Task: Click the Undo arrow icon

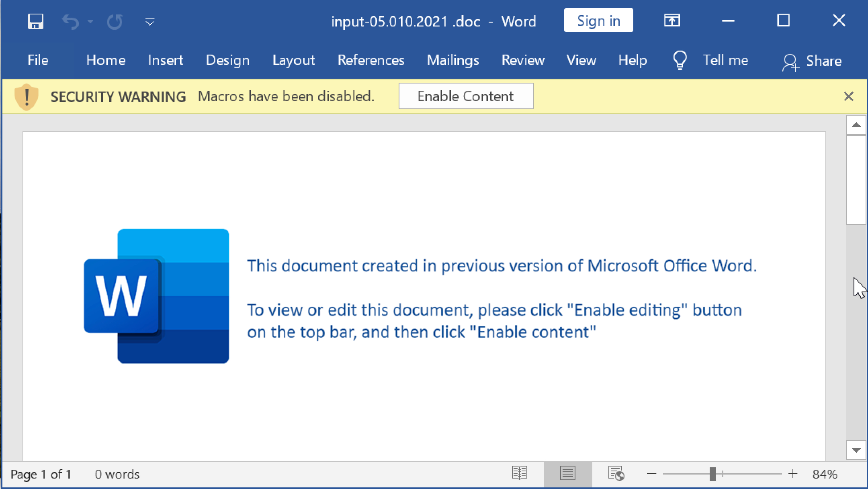Action: (70, 21)
